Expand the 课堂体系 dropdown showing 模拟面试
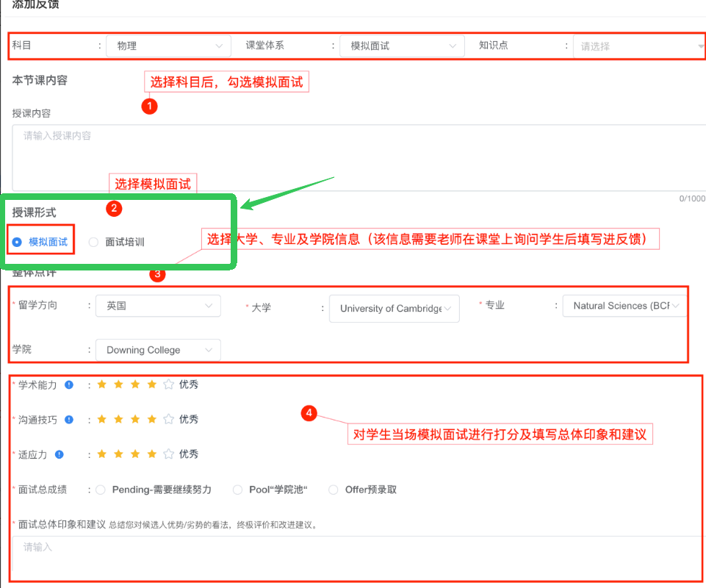Screen dimensions: 706x588 point(401,46)
